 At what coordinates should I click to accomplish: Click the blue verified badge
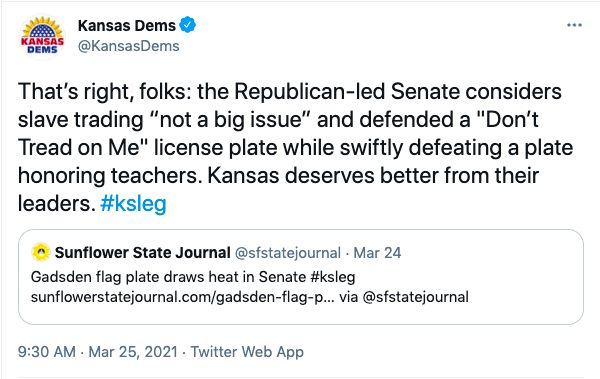pos(188,25)
